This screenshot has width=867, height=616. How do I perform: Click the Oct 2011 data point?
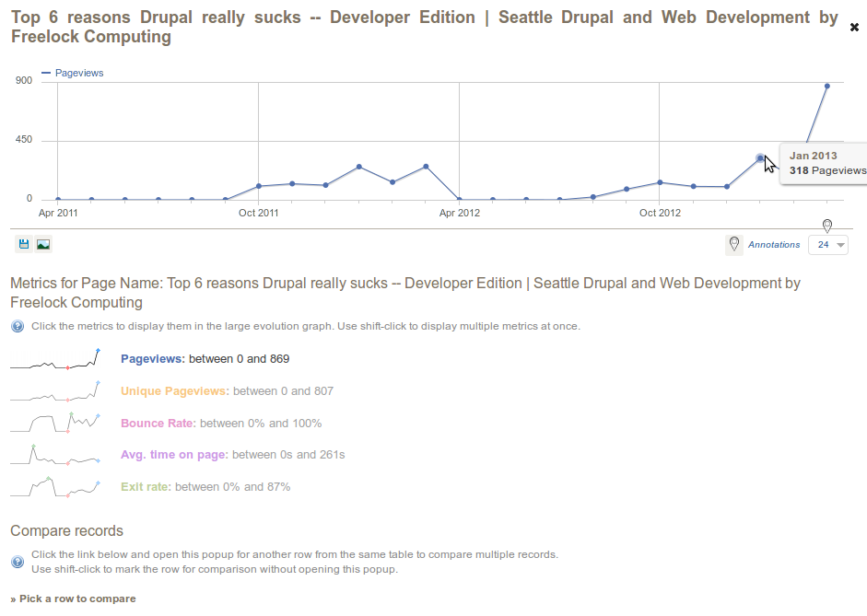(259, 186)
